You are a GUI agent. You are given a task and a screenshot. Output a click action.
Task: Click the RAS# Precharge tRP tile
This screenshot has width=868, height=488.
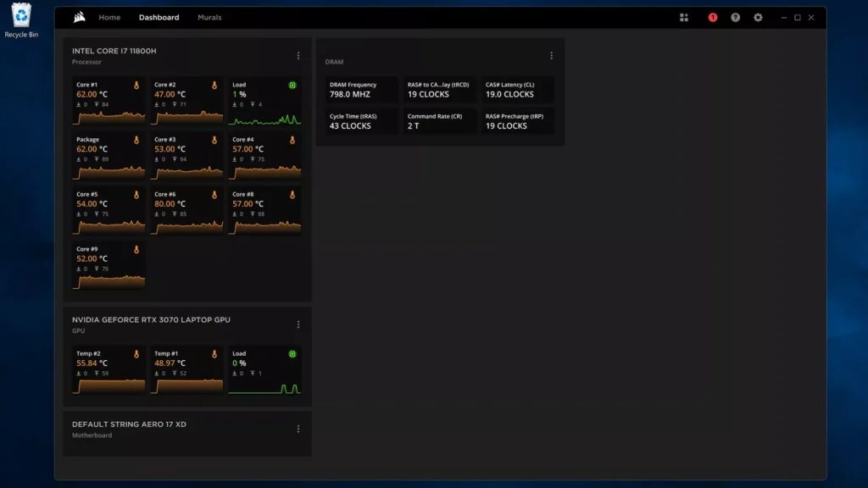point(517,121)
